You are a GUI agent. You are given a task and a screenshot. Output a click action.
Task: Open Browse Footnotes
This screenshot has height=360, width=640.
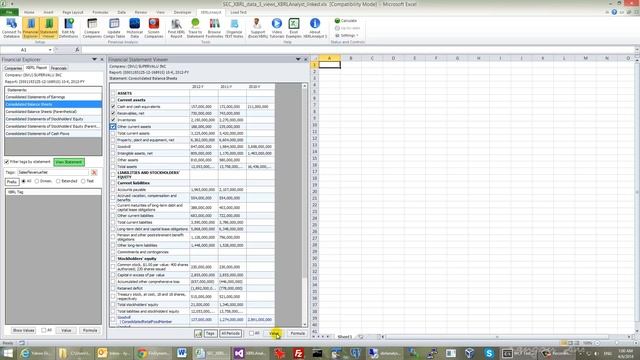pos(214,28)
